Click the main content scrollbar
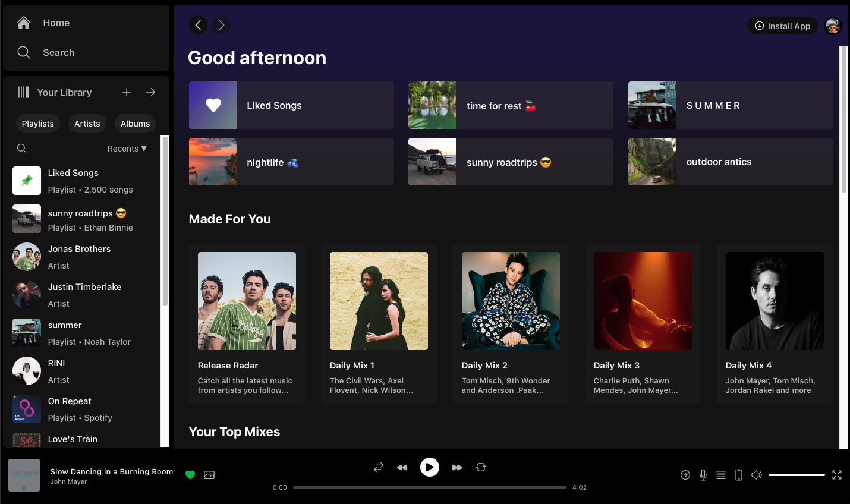This screenshot has height=504, width=850. pos(843,119)
